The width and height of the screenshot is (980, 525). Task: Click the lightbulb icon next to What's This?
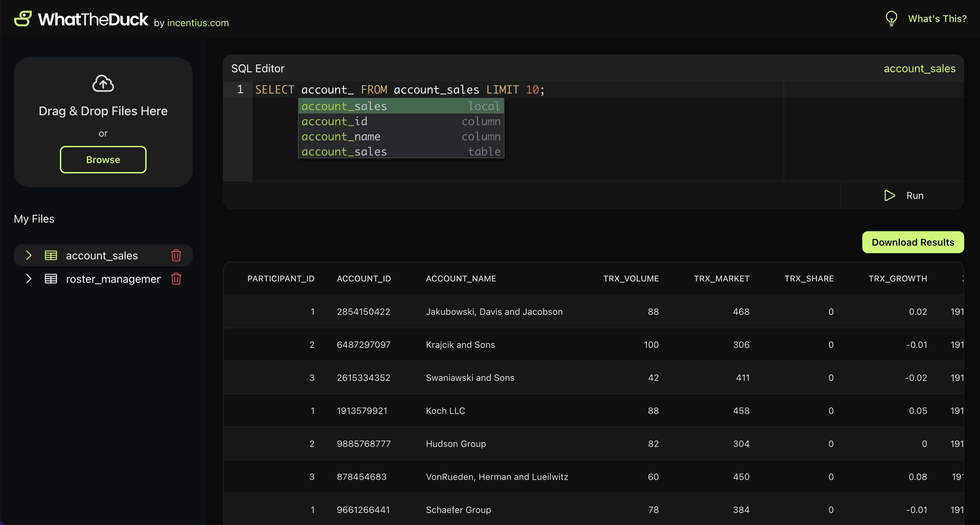[891, 19]
